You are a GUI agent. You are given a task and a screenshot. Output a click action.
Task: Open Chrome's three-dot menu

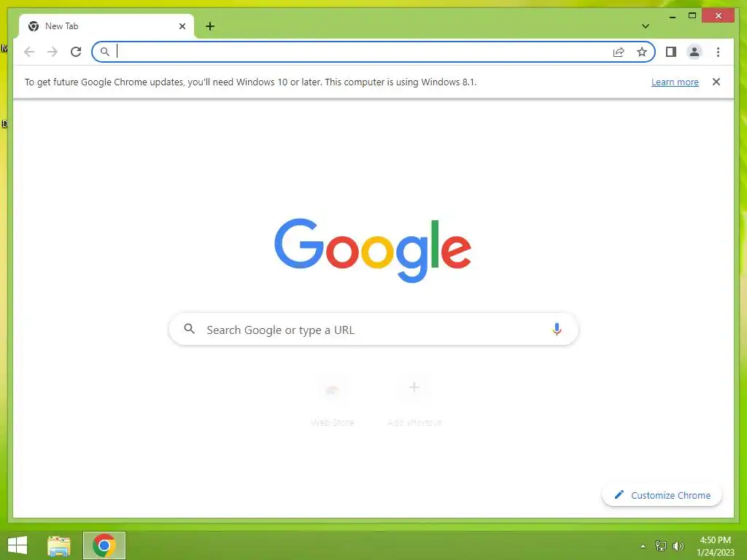tap(718, 52)
